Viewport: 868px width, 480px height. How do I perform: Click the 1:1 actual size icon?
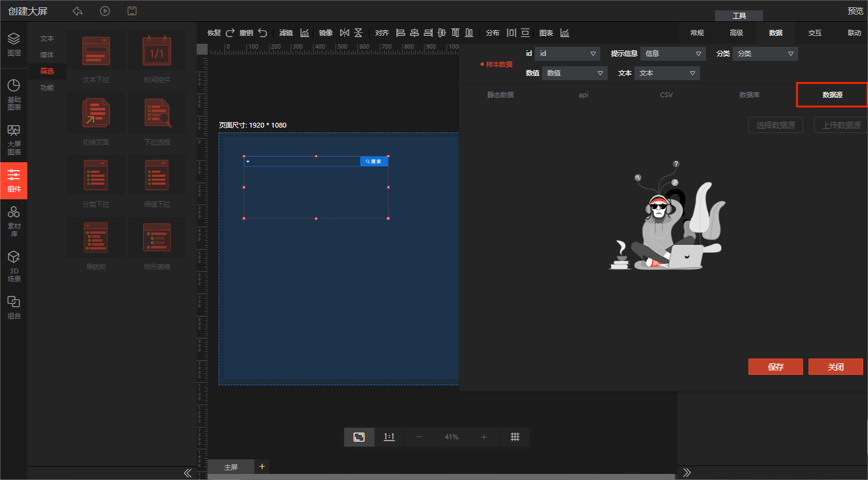pos(389,437)
